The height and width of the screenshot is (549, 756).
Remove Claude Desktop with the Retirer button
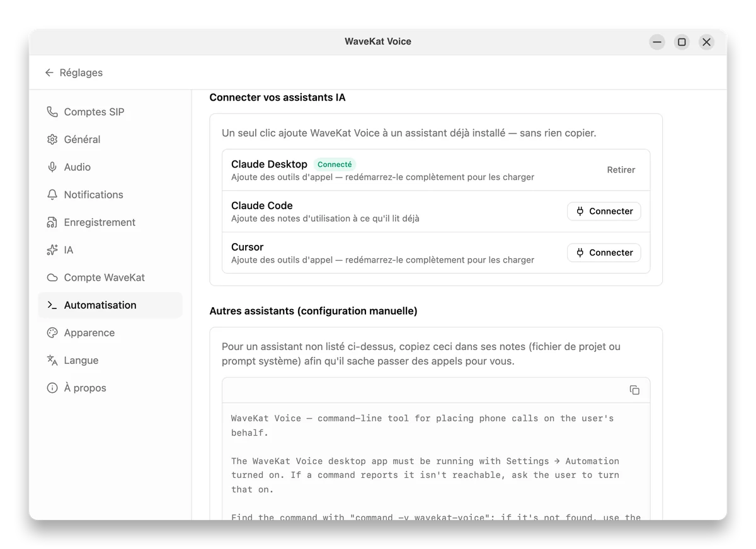point(621,170)
